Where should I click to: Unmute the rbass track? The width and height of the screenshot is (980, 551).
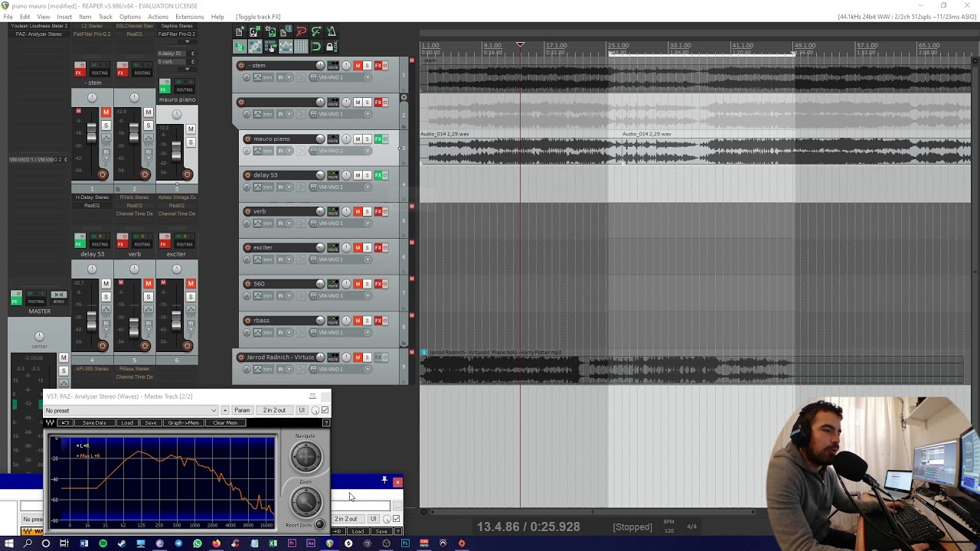click(358, 321)
